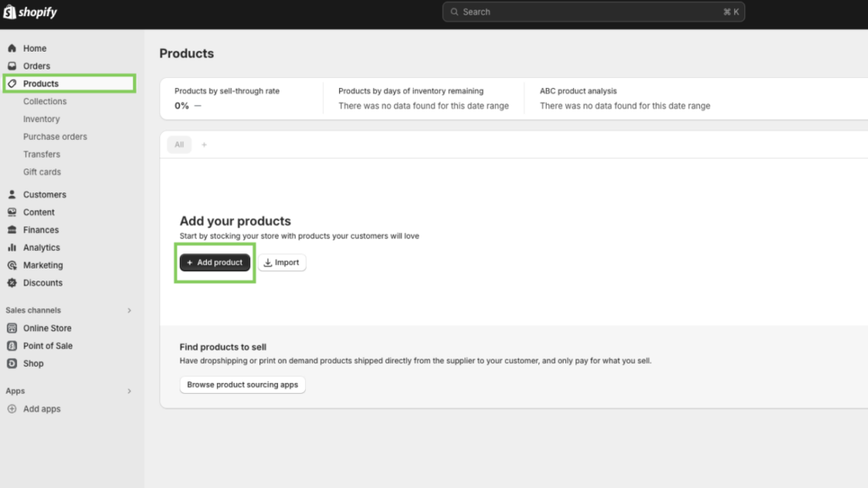This screenshot has height=488, width=868.
Task: Click the search field in the top bar
Action: tap(592, 11)
